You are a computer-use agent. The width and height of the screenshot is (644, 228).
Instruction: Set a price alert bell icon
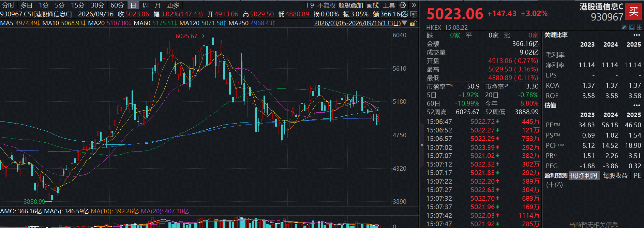632,27
